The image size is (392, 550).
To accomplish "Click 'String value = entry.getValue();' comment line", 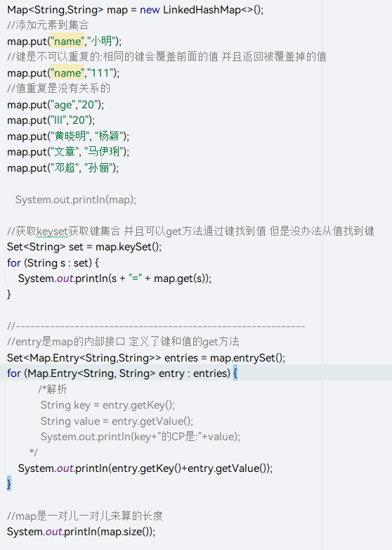I will pos(117,421).
